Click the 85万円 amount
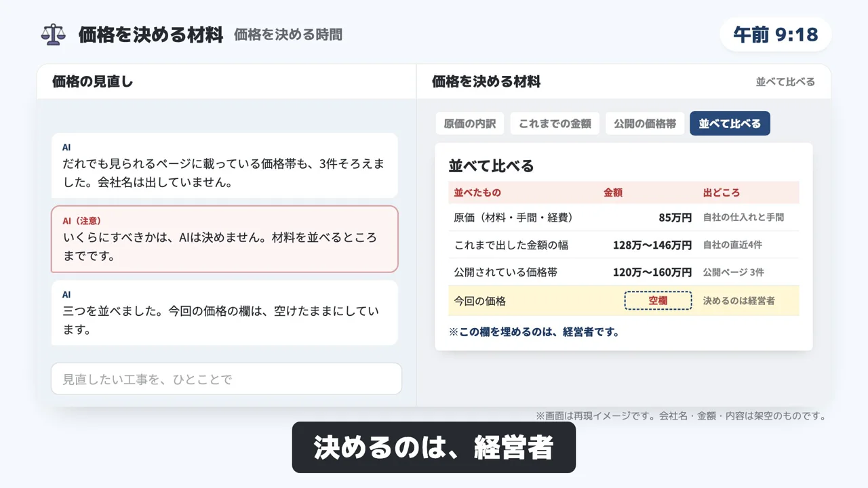Viewport: 868px width, 488px height. [675, 218]
